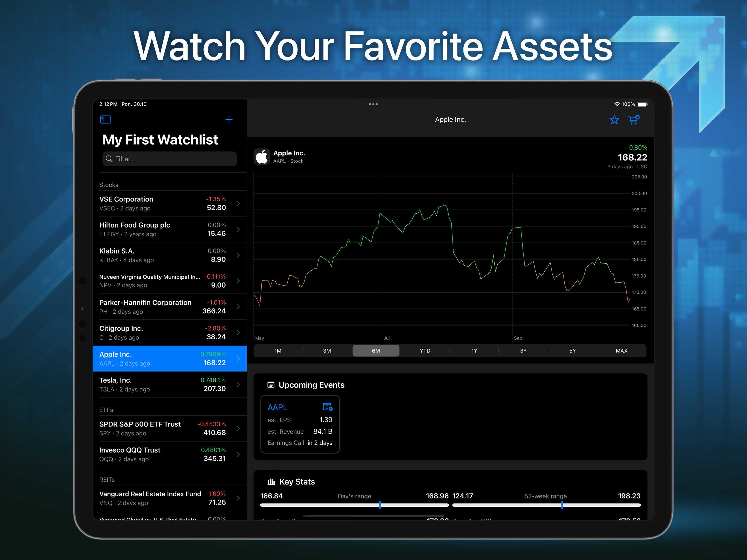Click the ETFs section header
This screenshot has height=560, width=747.
106,410
